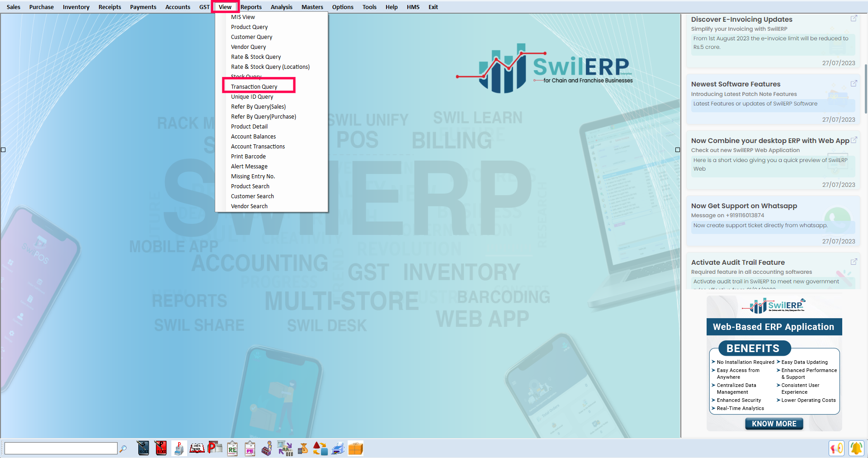Open the Payments menu
This screenshot has width=868, height=458.
[x=143, y=7]
